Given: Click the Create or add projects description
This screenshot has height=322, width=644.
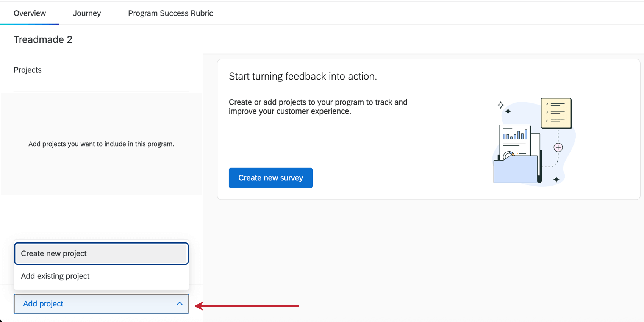Looking at the screenshot, I should [318, 106].
